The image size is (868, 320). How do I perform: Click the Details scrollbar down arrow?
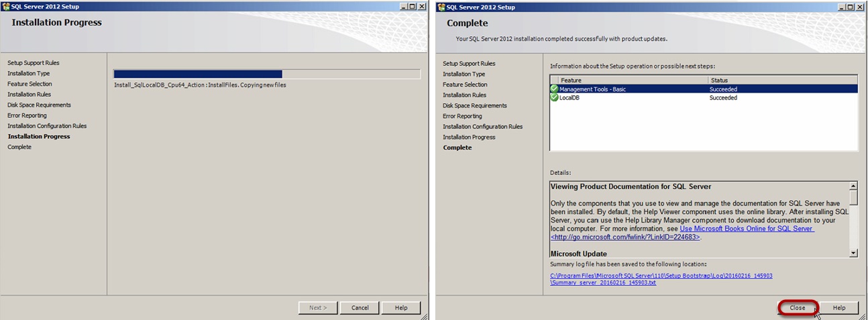(853, 253)
